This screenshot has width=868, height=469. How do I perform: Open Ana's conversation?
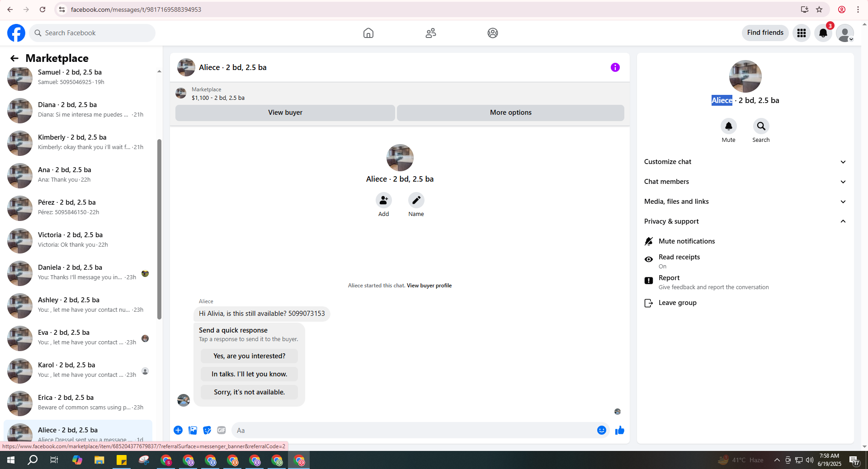(78, 175)
